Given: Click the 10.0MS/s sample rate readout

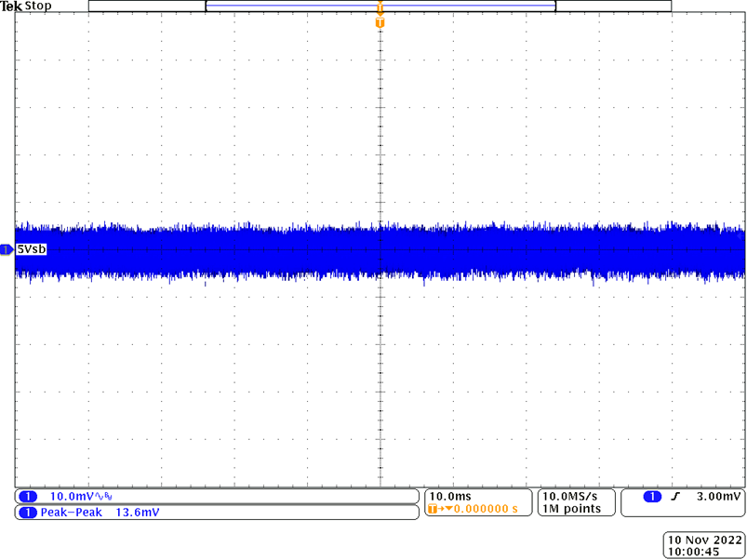Looking at the screenshot, I should click(569, 497).
